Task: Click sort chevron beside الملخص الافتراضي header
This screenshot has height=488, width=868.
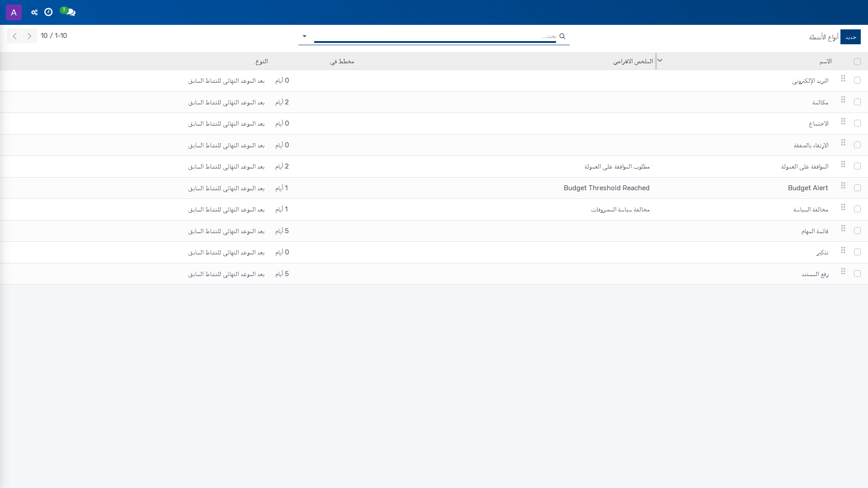Action: (660, 61)
